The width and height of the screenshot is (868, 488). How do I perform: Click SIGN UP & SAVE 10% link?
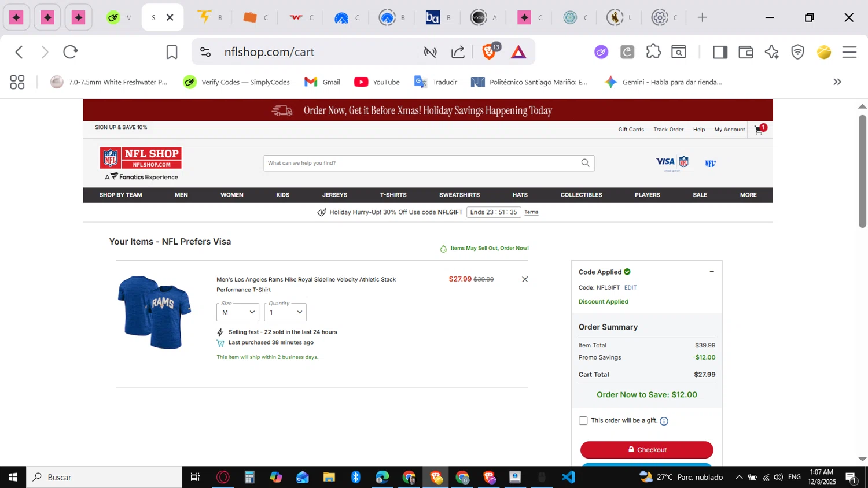pyautogui.click(x=121, y=127)
